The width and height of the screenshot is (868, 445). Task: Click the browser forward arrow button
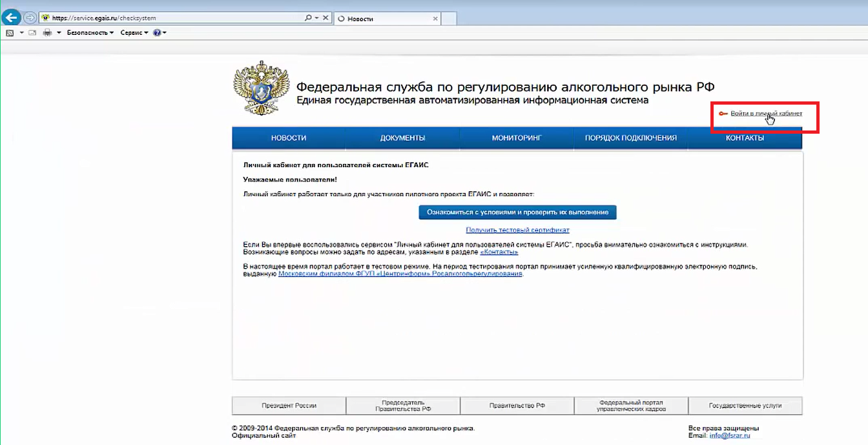(x=30, y=18)
